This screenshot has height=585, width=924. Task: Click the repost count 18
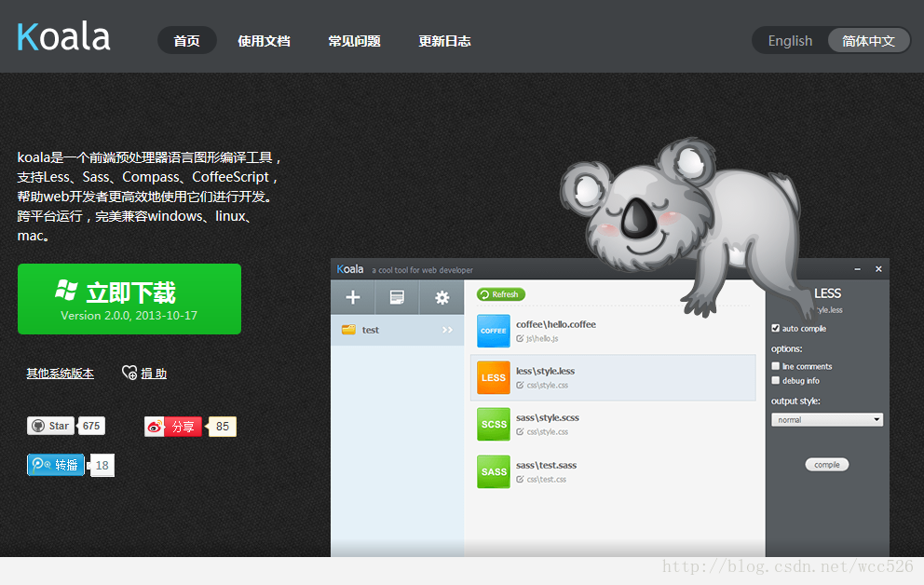102,466
